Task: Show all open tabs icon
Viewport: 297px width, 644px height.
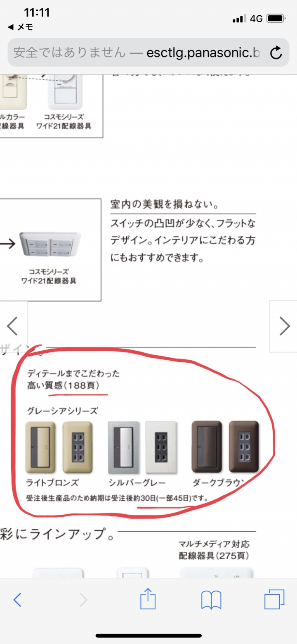Action: 275,599
